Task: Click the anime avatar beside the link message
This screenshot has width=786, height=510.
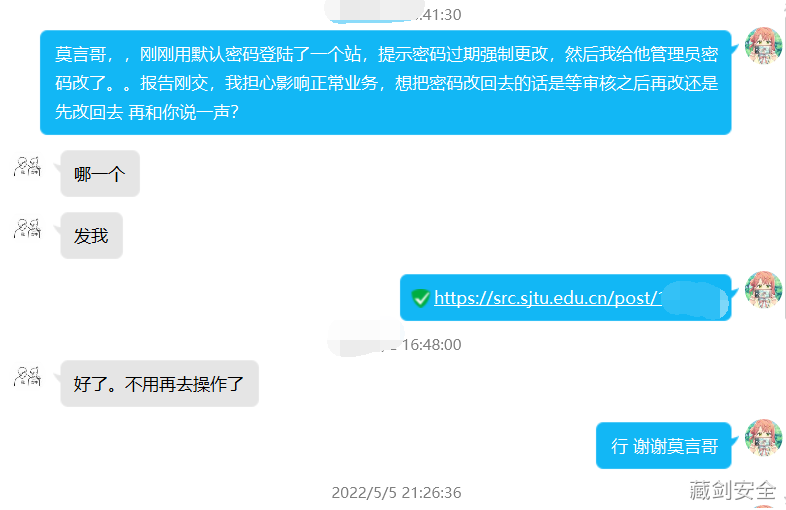Action: [763, 289]
